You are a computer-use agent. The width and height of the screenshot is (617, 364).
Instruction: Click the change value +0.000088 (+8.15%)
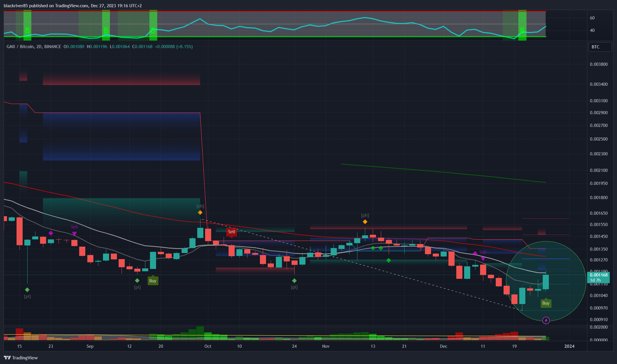(x=174, y=47)
